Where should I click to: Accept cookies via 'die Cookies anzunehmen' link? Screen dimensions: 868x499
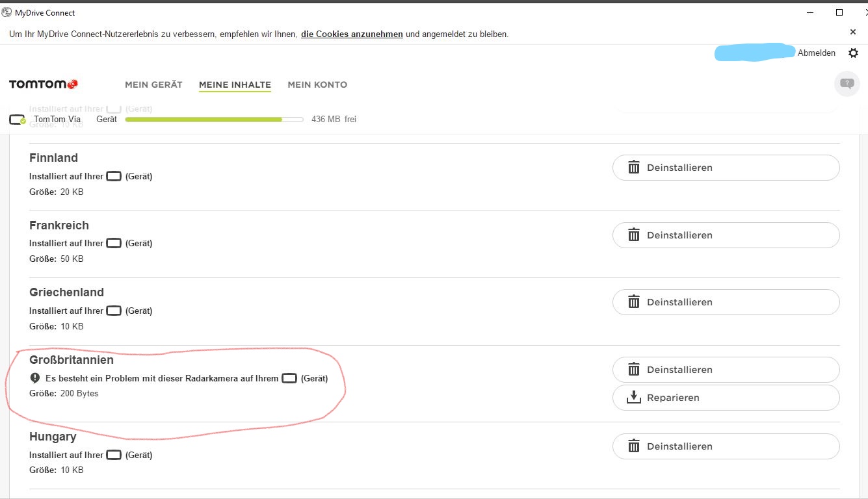tap(352, 34)
